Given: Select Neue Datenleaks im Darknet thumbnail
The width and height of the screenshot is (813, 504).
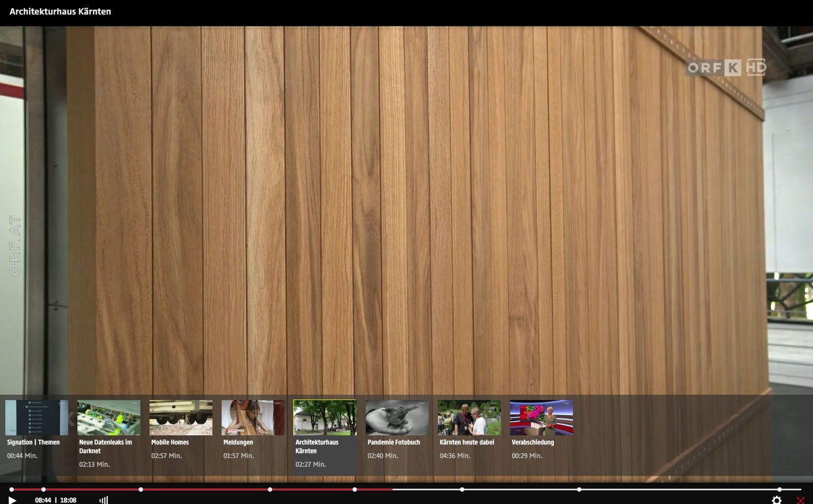Looking at the screenshot, I should tap(109, 418).
